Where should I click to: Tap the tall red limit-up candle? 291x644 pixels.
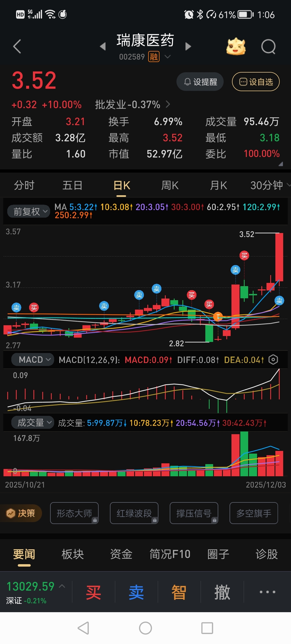point(279,257)
